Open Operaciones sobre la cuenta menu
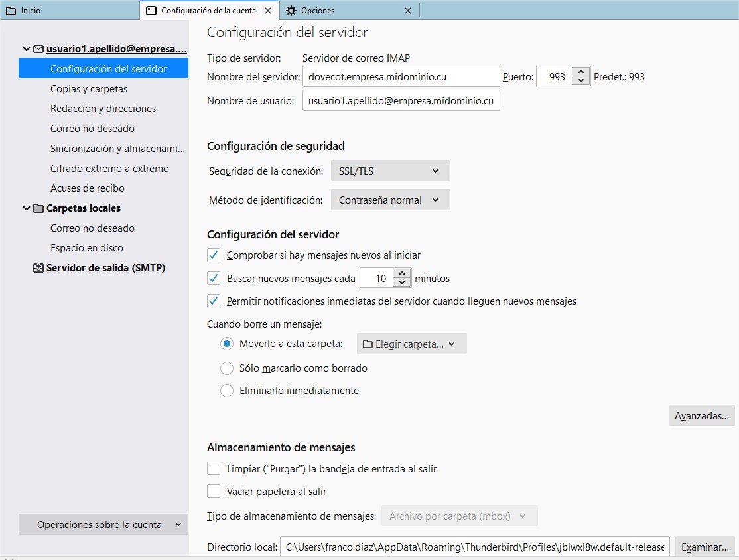The height and width of the screenshot is (560, 739). [103, 525]
